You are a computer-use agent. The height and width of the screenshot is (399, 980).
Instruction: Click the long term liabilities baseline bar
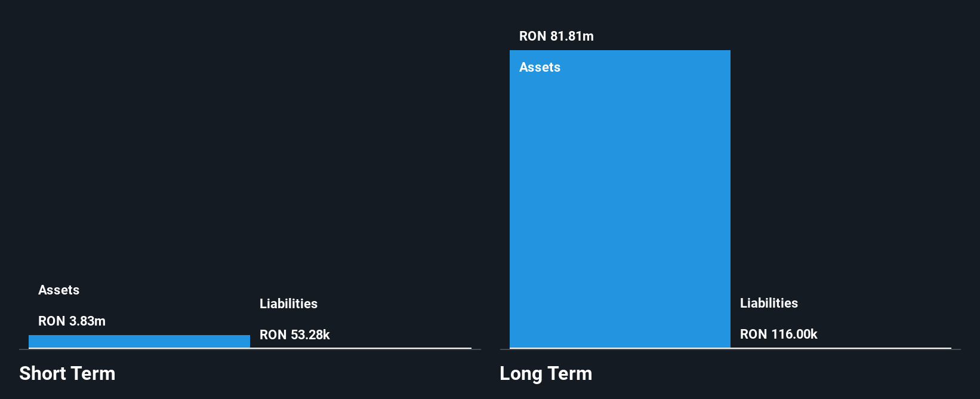point(841,348)
